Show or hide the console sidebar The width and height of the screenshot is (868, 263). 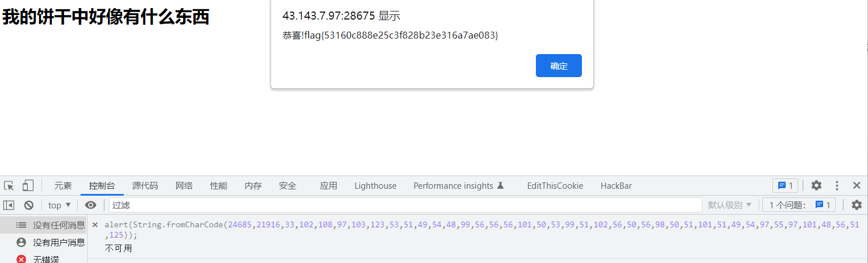(x=9, y=205)
